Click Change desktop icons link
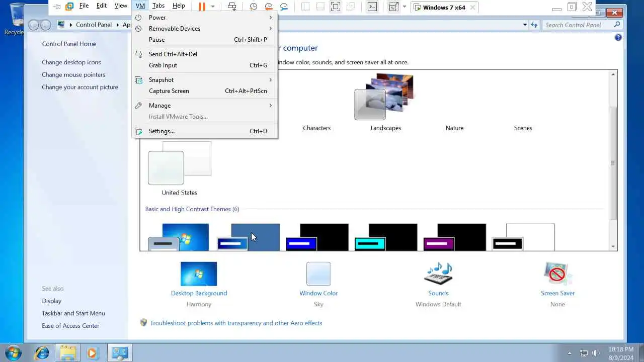 (71, 62)
